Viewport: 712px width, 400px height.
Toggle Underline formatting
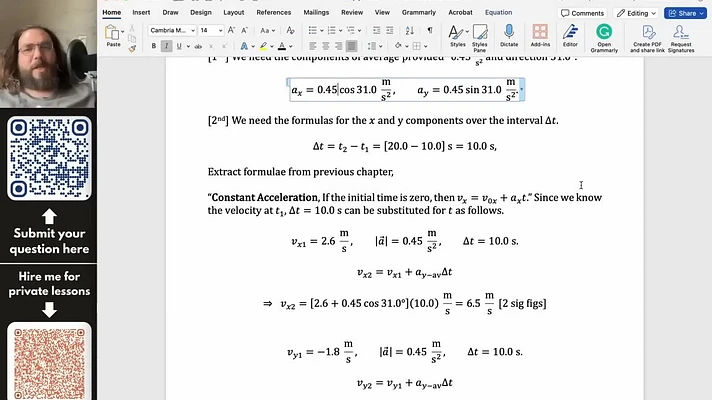tap(179, 46)
